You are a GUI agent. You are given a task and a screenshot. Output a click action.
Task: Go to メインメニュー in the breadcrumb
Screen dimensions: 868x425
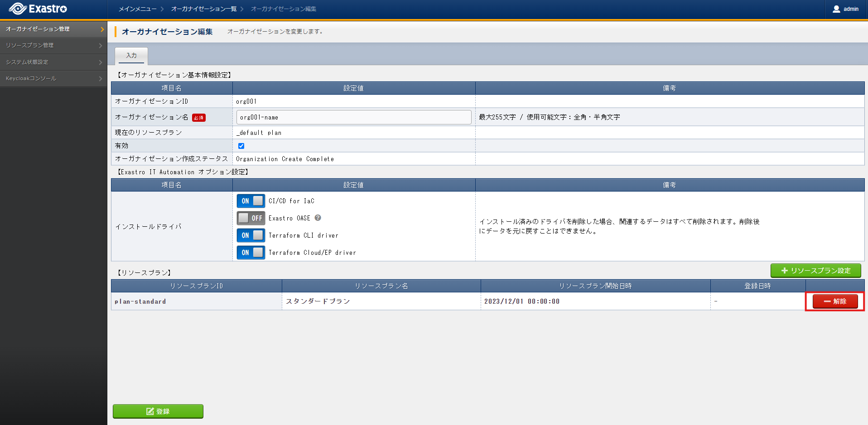[137, 9]
